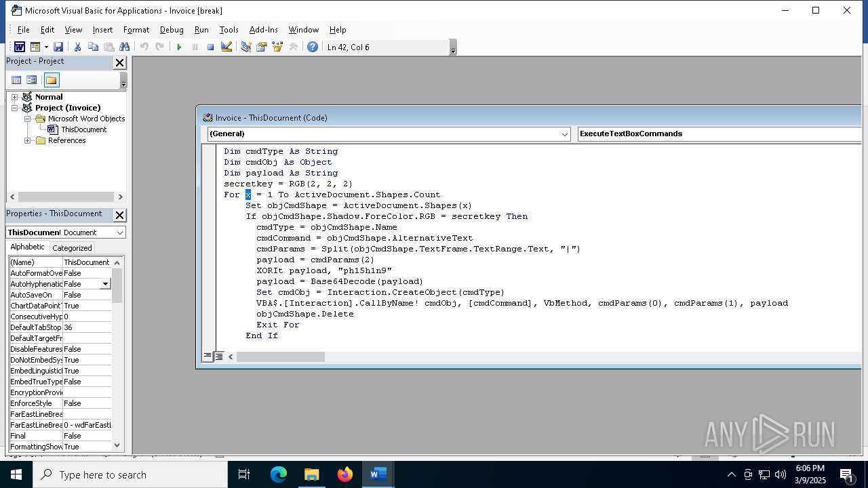Toggle Design Mode icon
Image resolution: width=868 pixels, height=488 pixels.
pos(226,47)
